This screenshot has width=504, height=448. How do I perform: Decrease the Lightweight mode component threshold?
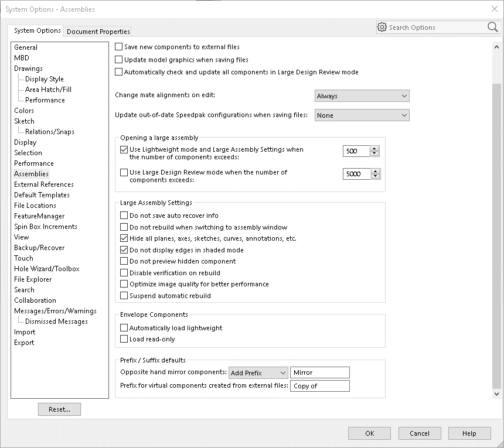pos(374,153)
